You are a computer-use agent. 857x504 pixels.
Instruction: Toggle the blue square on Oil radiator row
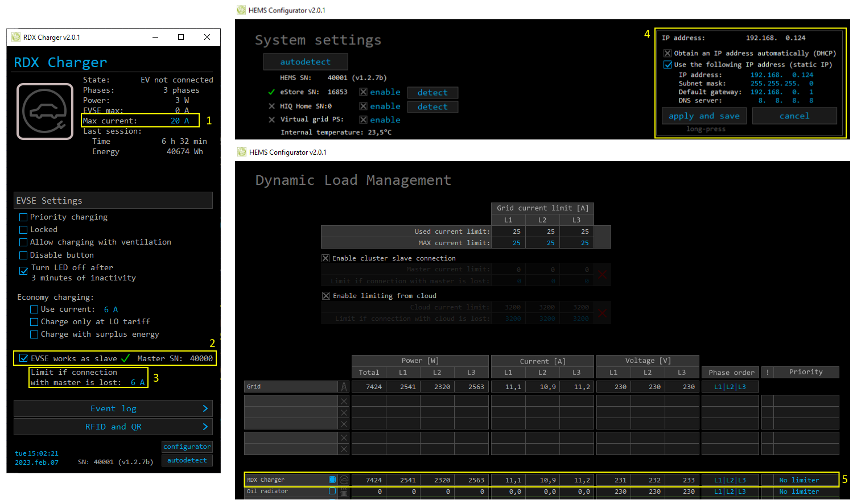tap(332, 491)
